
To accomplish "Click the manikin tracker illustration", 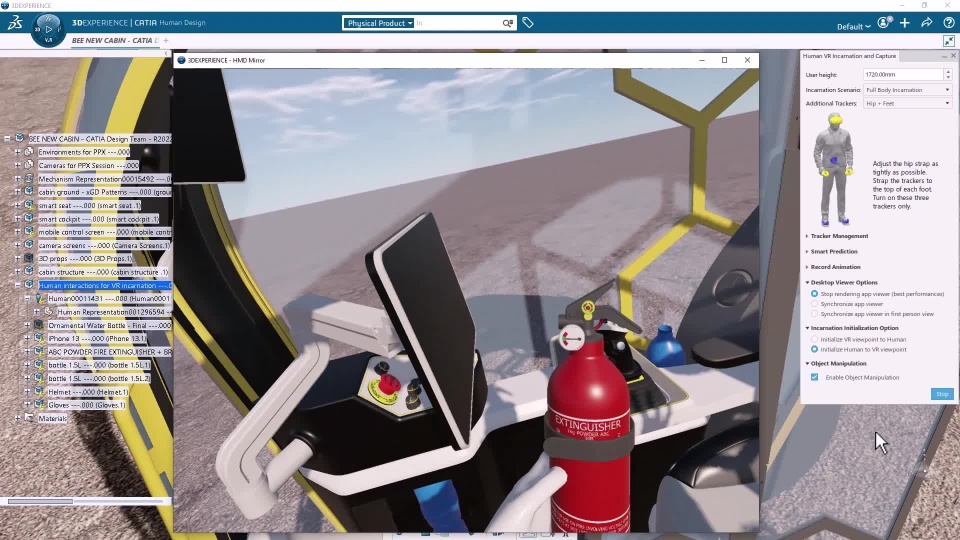I will (x=834, y=170).
